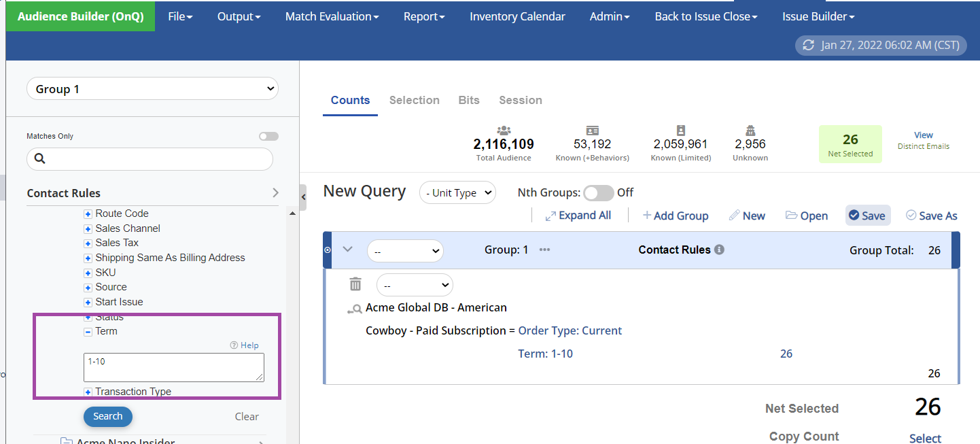980x444 pixels.
Task: Open the Group 1 three-dots options
Action: tap(544, 250)
